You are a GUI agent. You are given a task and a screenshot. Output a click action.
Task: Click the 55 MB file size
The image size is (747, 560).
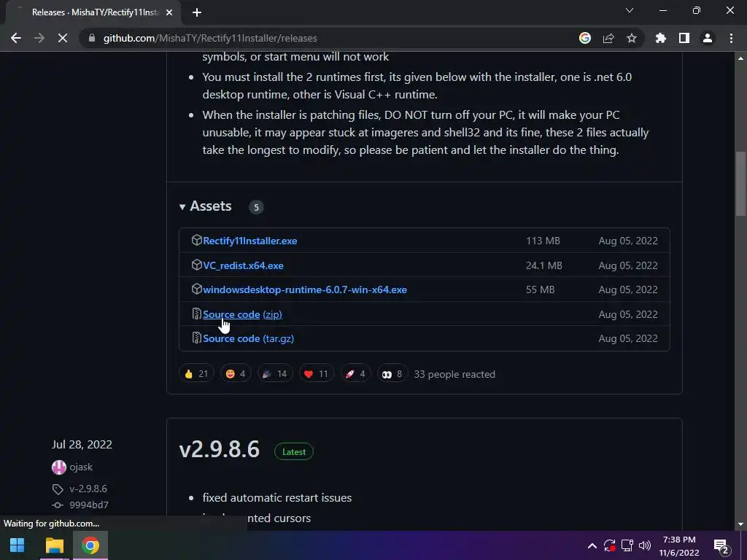541,289
